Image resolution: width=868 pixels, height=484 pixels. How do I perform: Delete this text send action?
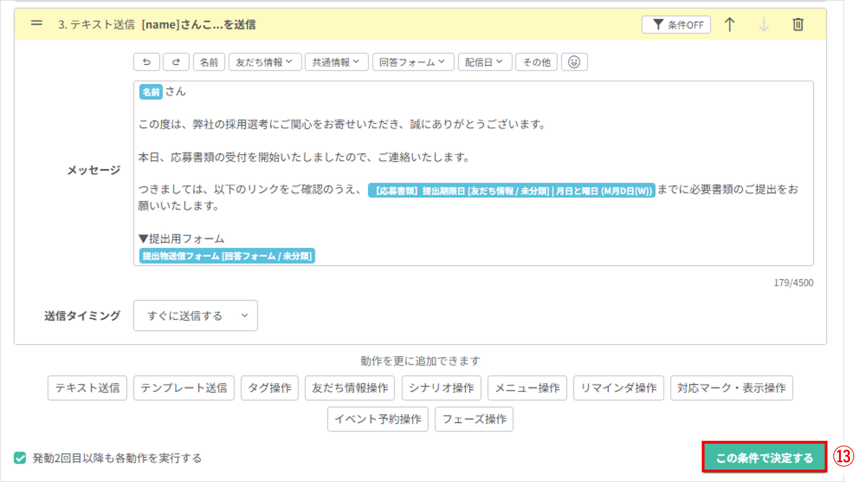click(x=798, y=24)
